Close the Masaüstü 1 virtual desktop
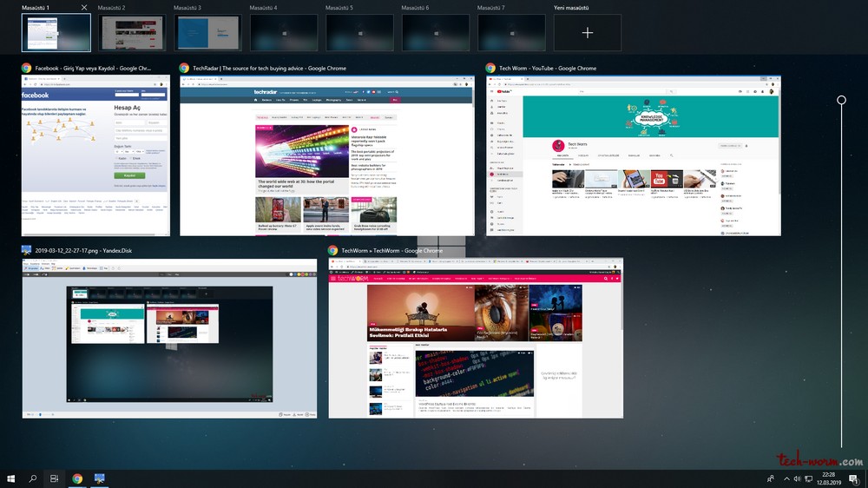This screenshot has width=868, height=488. 83,8
